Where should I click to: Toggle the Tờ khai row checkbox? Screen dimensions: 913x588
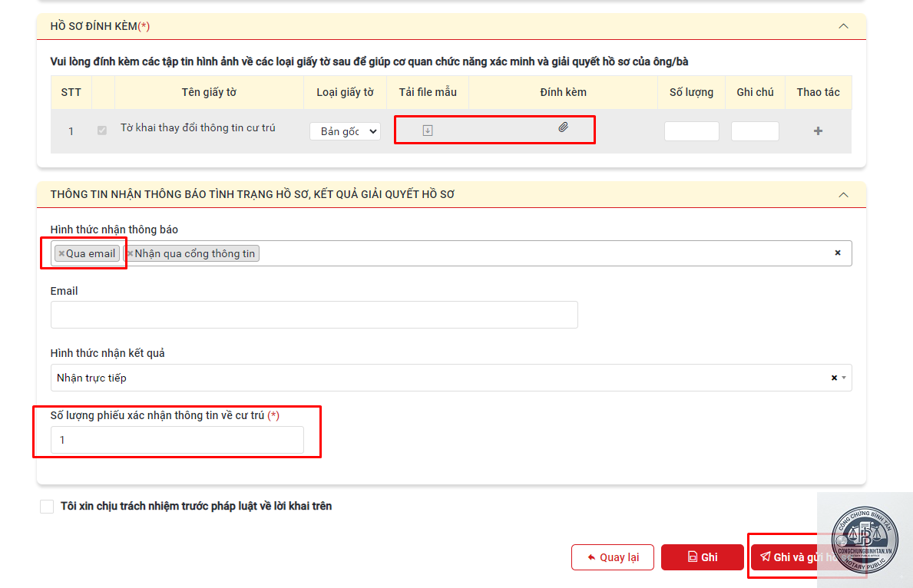(x=102, y=130)
